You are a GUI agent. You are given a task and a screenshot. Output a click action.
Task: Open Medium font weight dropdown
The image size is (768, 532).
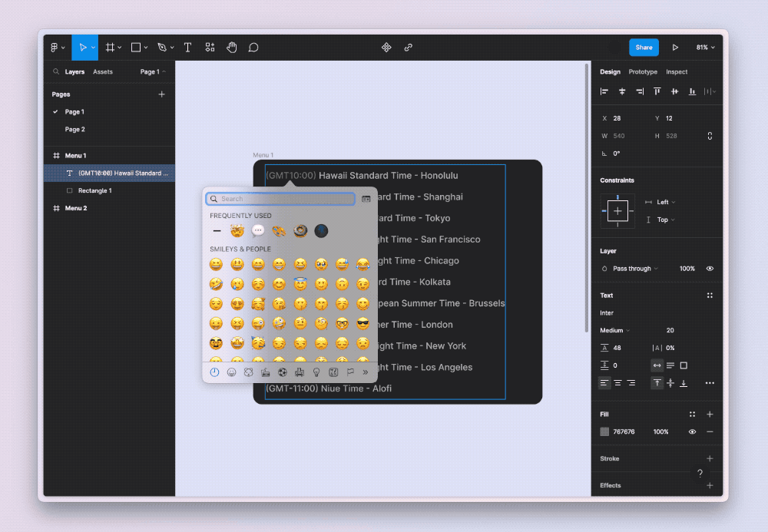(614, 330)
